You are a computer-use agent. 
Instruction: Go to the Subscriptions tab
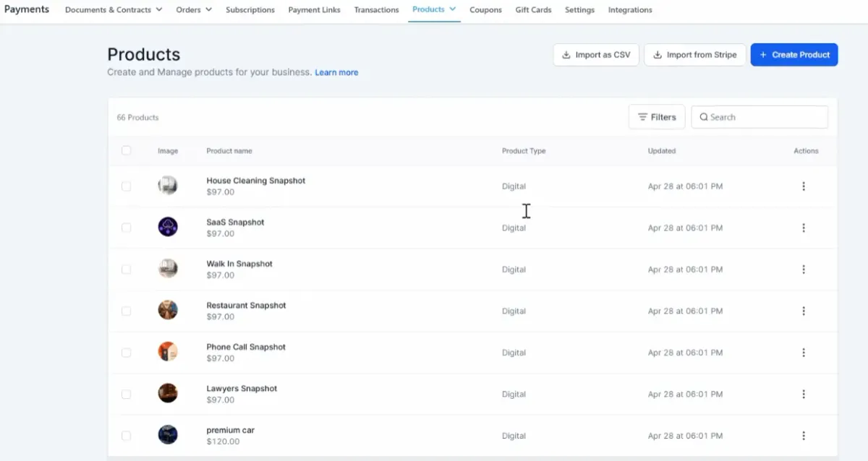[x=250, y=10]
